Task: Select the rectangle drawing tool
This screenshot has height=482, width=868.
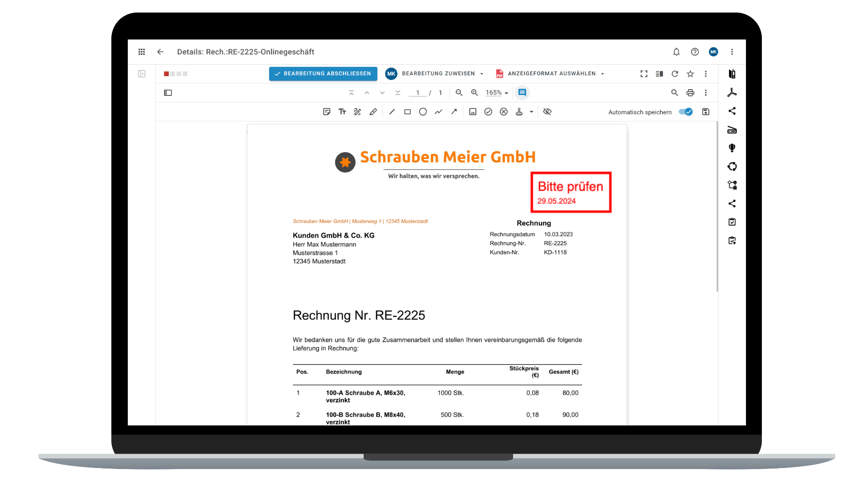Action: click(407, 111)
